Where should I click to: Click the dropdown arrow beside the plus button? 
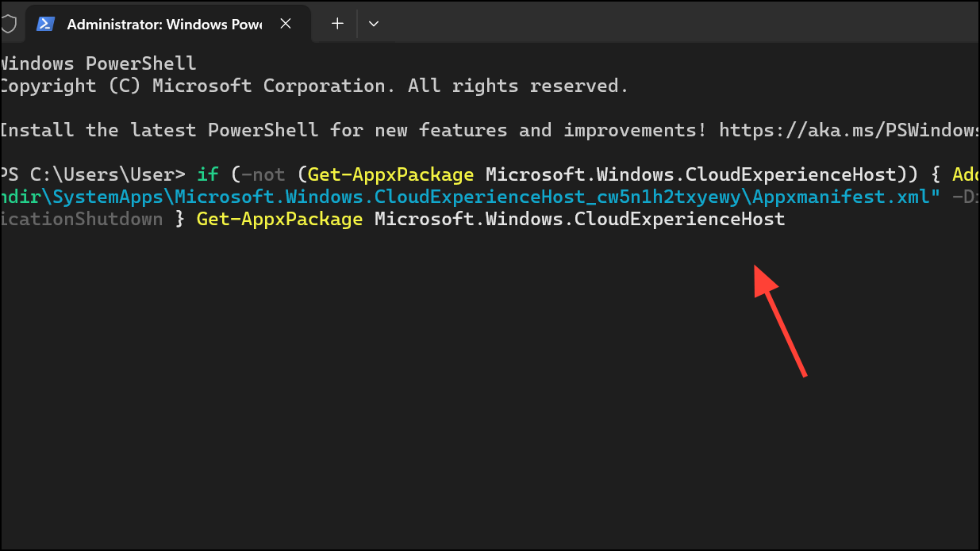tap(373, 24)
